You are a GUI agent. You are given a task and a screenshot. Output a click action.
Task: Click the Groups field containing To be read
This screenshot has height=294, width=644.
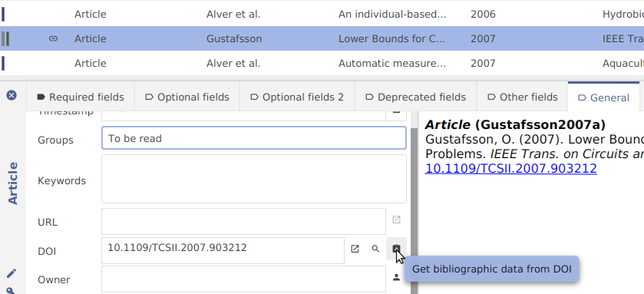click(254, 138)
